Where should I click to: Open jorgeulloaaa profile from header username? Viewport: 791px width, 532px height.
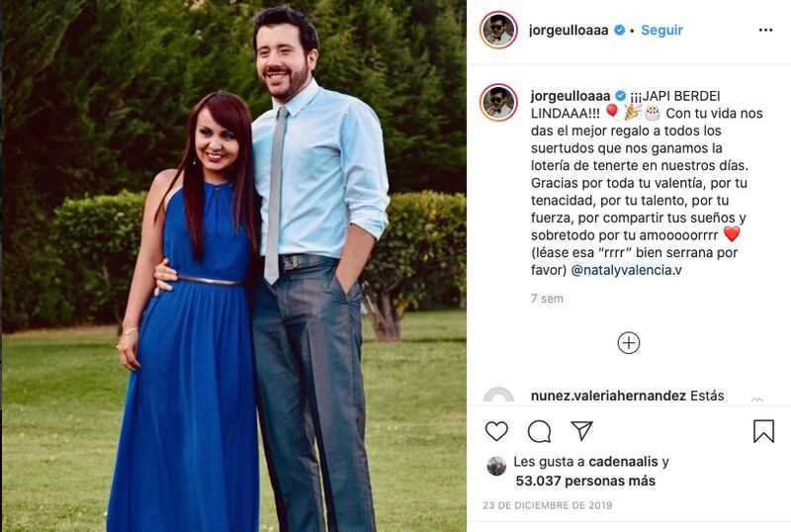[x=568, y=31]
